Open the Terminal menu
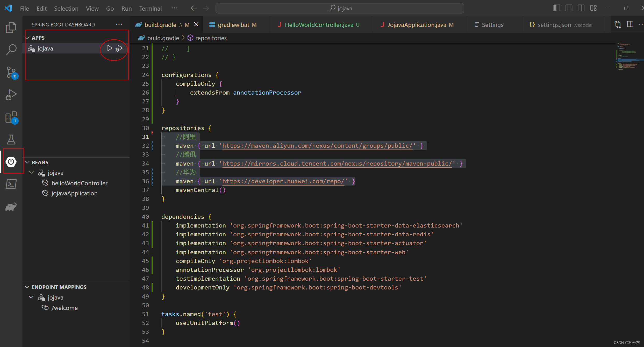 pyautogui.click(x=151, y=9)
